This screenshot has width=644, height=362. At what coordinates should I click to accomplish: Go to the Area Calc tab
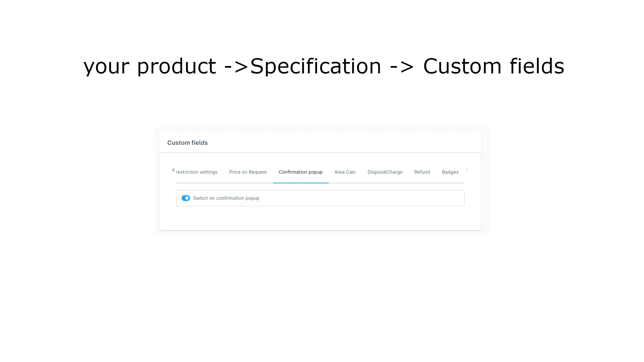(345, 172)
